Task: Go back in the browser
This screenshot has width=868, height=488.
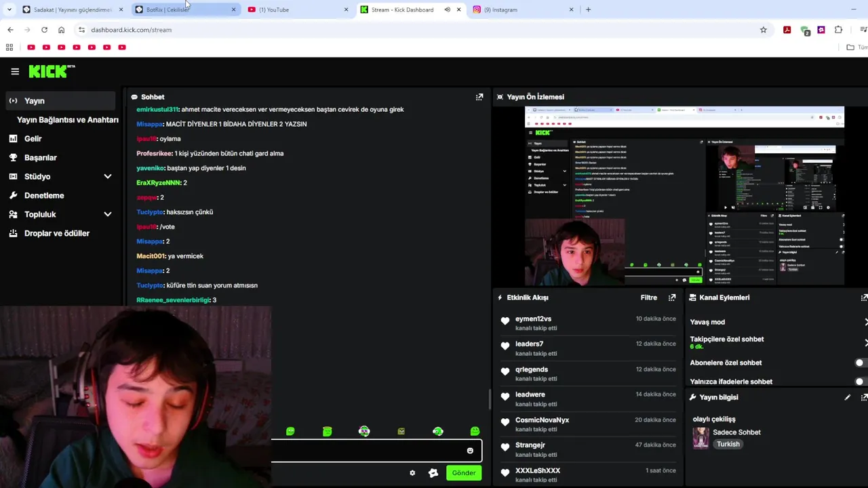Action: (x=10, y=30)
